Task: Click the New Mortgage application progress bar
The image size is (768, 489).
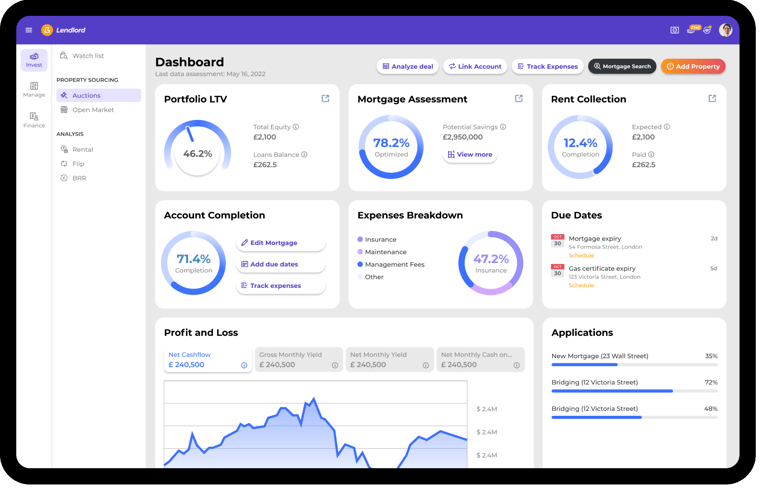Action: [634, 365]
